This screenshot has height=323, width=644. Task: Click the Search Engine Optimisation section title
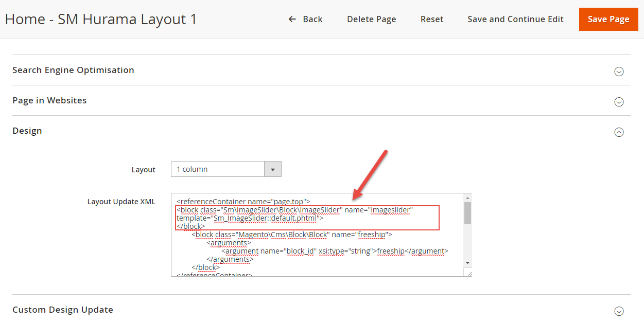73,70
